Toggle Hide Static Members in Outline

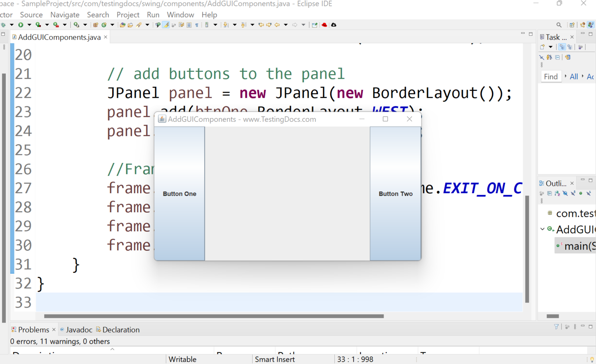click(x=573, y=193)
